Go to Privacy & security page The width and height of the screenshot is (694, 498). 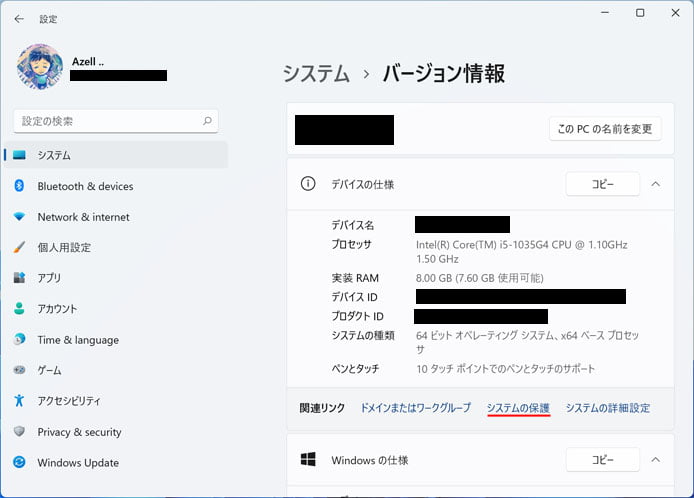point(79,432)
